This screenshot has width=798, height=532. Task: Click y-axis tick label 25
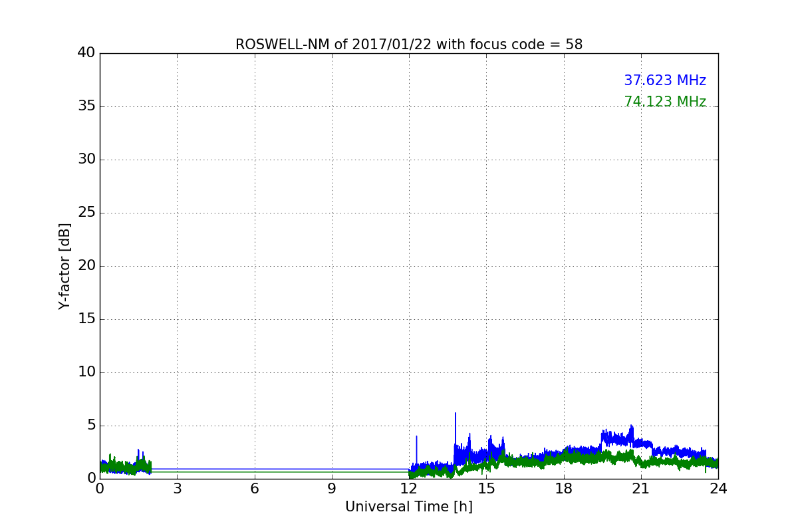pos(86,213)
